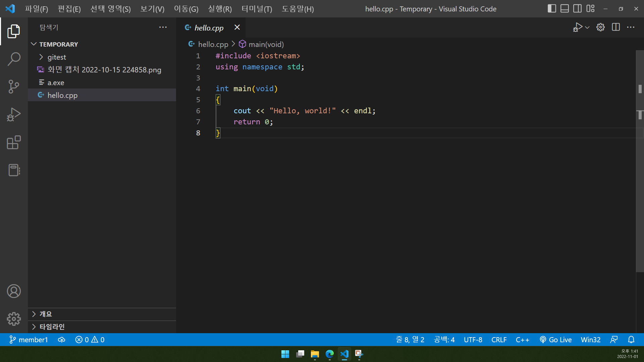Expand the 타임라인 timeline section
The width and height of the screenshot is (644, 362).
coord(102,327)
